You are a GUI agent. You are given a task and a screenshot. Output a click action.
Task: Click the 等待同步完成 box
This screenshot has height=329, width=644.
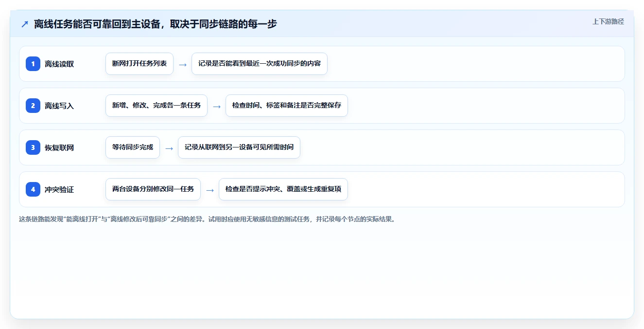click(133, 147)
